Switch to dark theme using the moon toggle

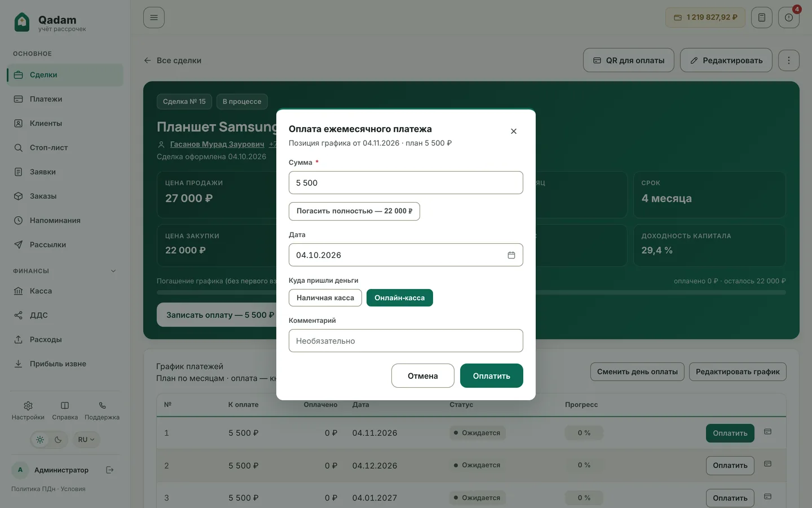[x=58, y=440]
